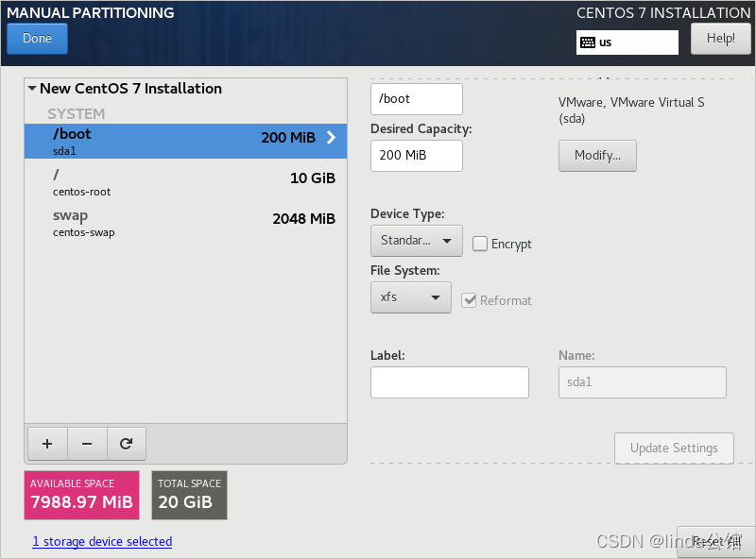Enable the Encrypt checkbox
The image size is (756, 559).
click(480, 244)
